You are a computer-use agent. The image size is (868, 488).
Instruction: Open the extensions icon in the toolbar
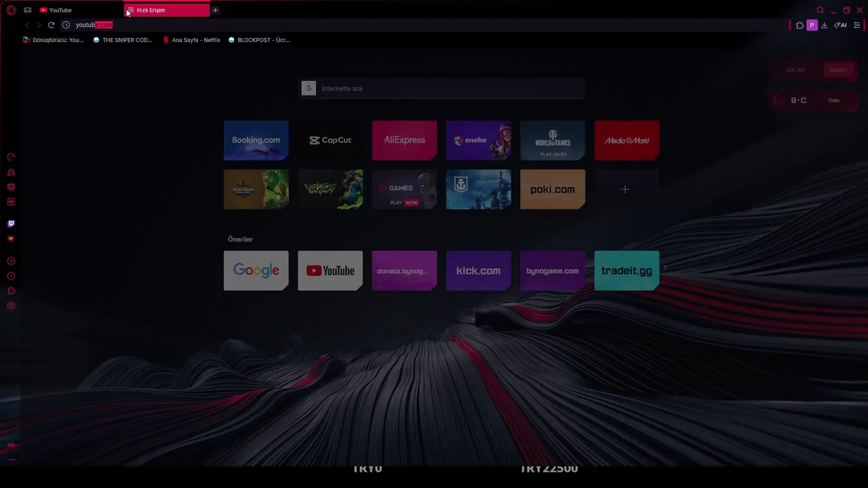coord(800,25)
